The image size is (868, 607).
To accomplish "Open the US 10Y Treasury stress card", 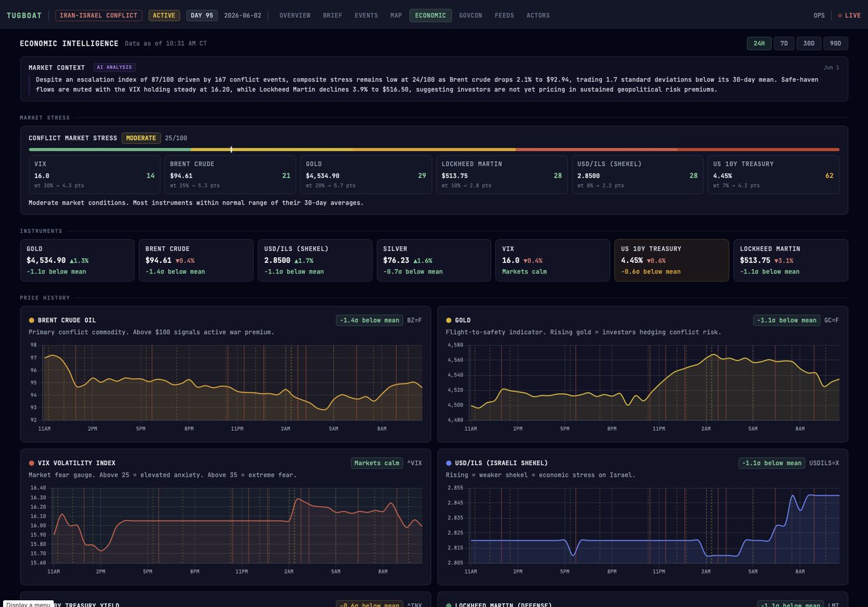I will click(773, 175).
